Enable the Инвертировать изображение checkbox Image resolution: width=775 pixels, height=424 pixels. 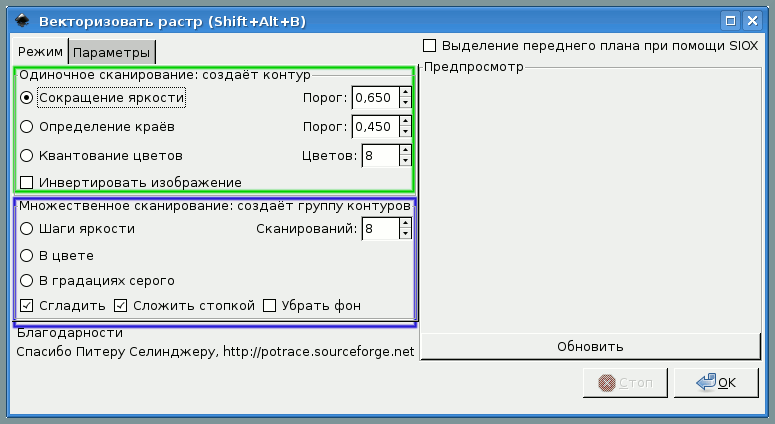coord(27,182)
